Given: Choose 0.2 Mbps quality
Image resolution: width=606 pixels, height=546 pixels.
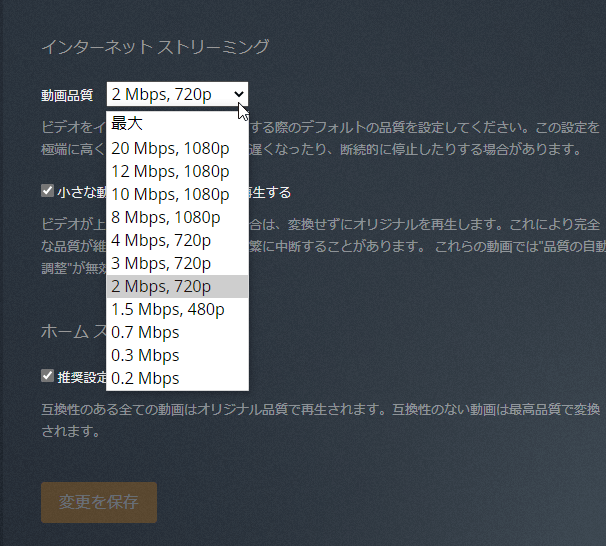Looking at the screenshot, I should pyautogui.click(x=177, y=378).
